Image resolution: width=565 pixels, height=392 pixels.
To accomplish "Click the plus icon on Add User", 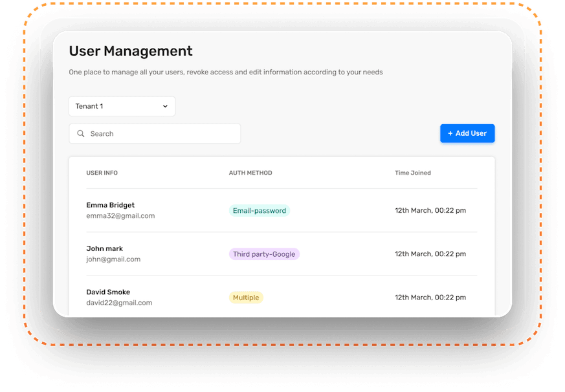I will click(450, 133).
